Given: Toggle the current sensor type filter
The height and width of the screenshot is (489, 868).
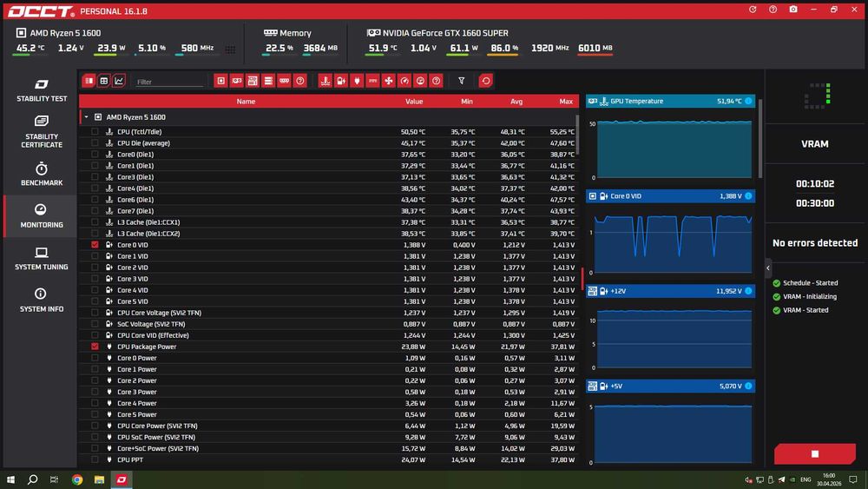Looking at the screenshot, I should [x=372, y=81].
